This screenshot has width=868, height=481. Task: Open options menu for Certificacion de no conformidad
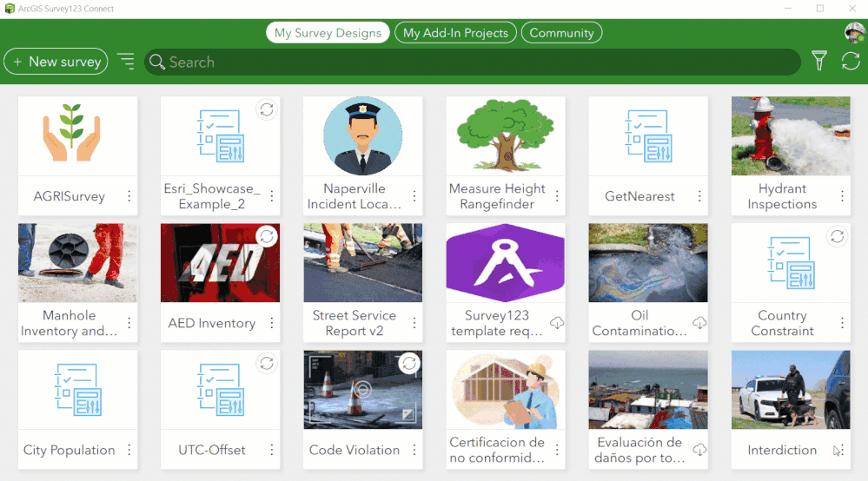(x=558, y=450)
